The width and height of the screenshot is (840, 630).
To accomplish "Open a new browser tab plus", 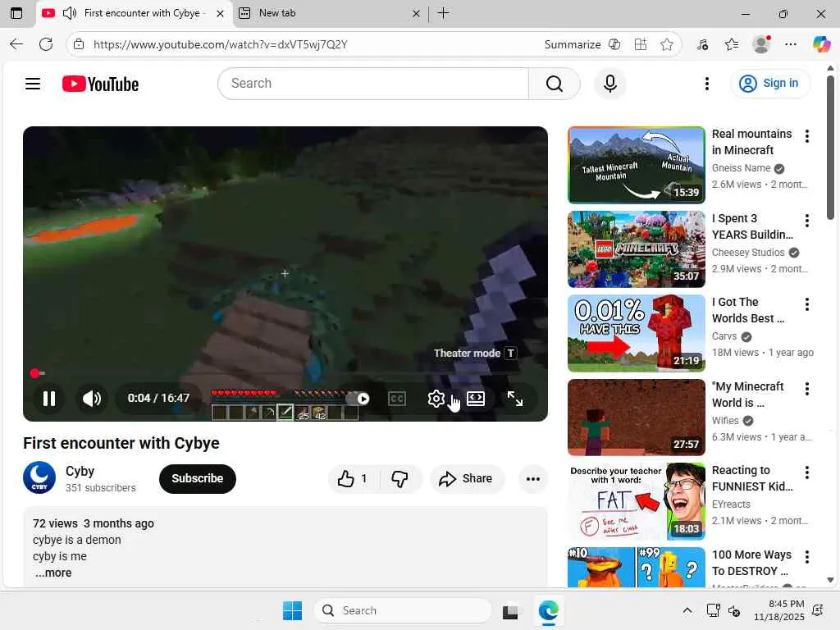I will click(444, 13).
